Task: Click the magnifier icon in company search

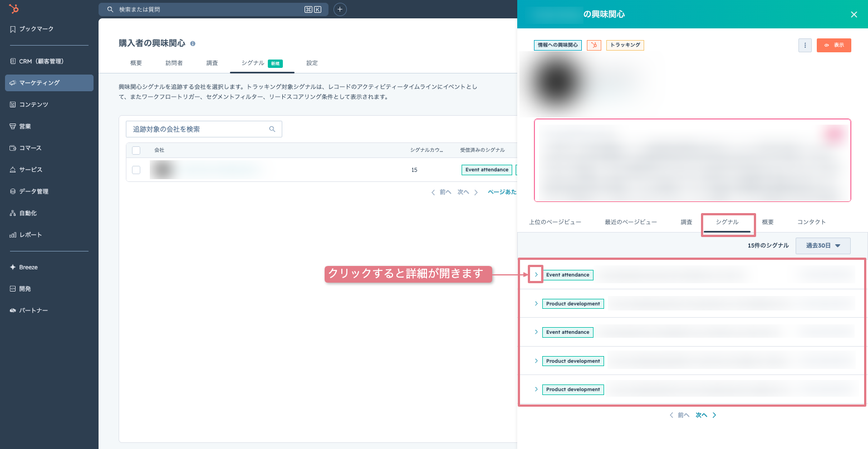Action: pyautogui.click(x=272, y=129)
